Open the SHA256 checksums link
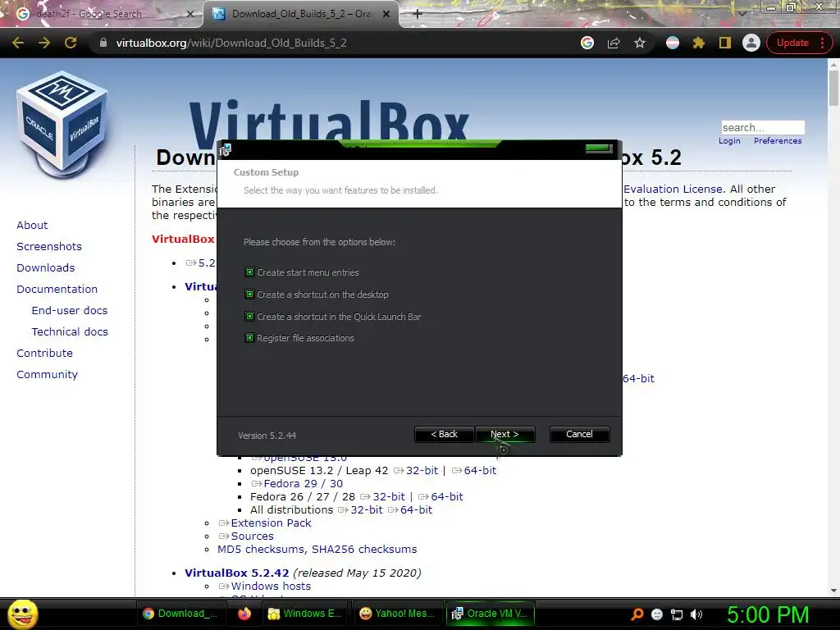The height and width of the screenshot is (630, 840). pyautogui.click(x=364, y=549)
